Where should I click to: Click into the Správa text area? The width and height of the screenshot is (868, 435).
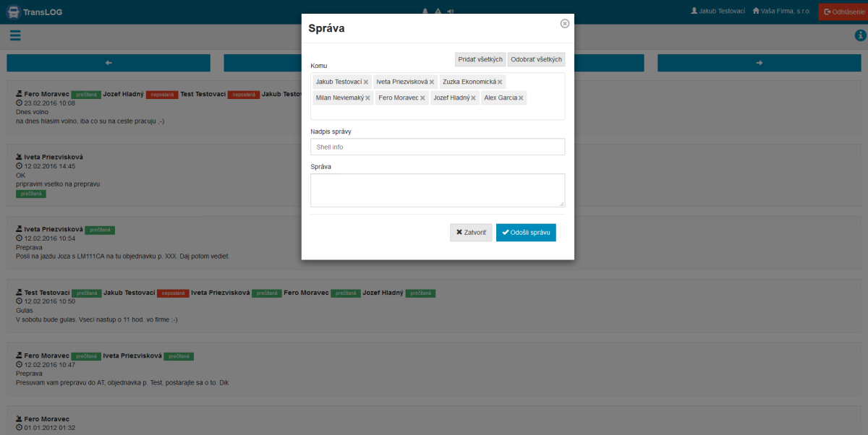point(438,190)
